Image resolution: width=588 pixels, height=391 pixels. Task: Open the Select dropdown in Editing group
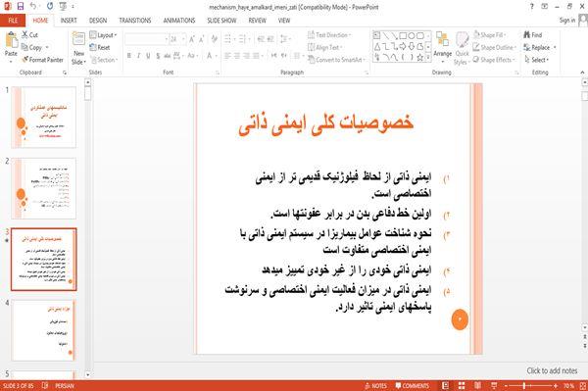[537, 60]
